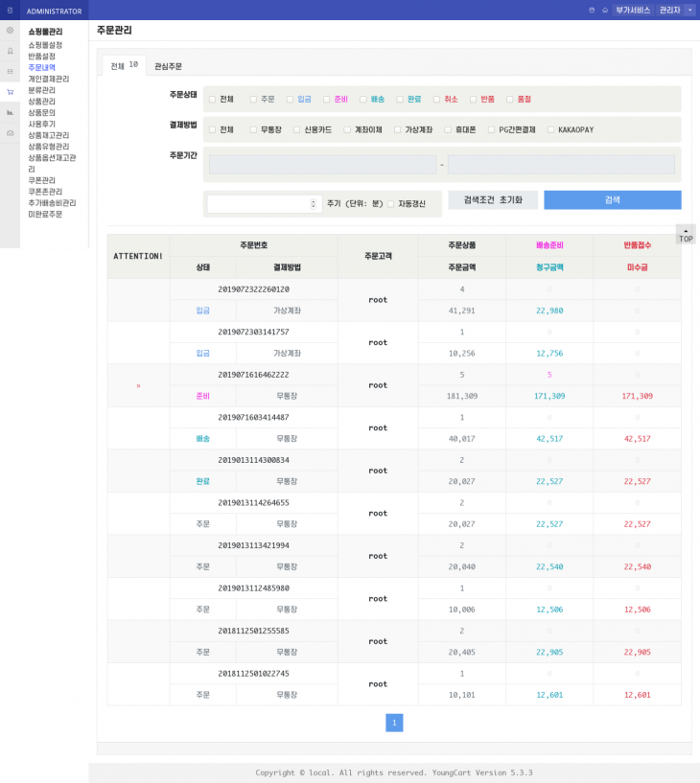Open 상품관리 in the side menu
700x783 pixels.
pos(41,101)
